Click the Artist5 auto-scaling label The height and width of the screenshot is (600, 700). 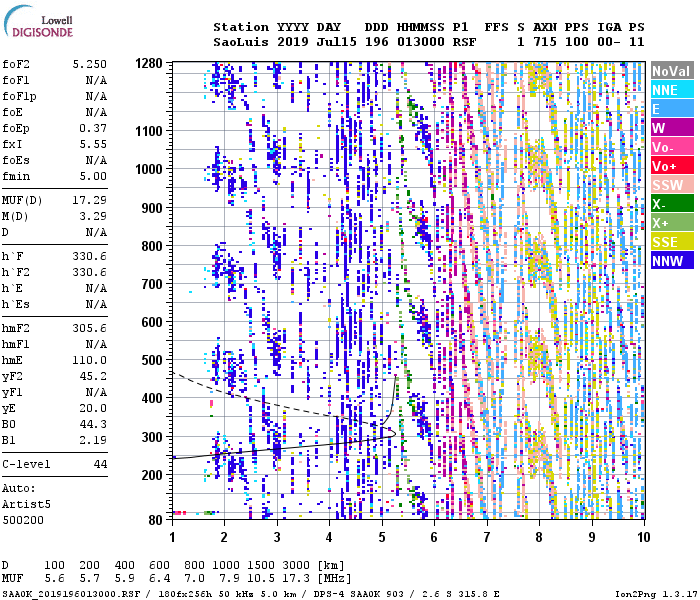coord(26,504)
